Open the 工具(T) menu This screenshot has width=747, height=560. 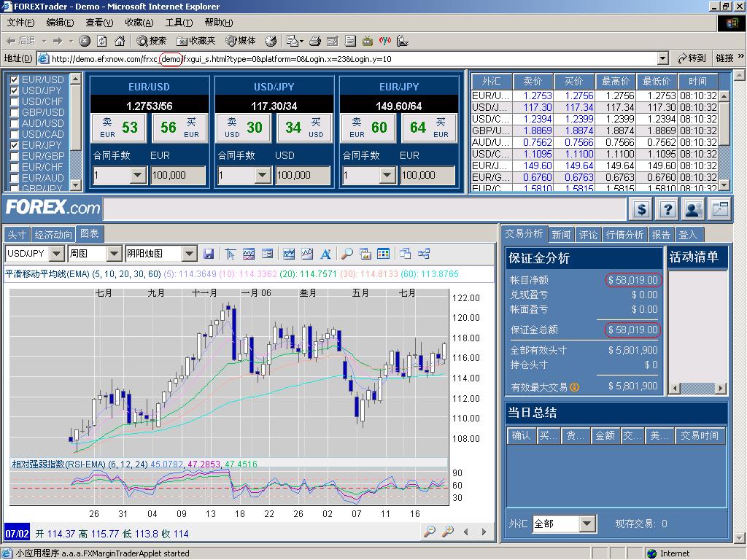pyautogui.click(x=179, y=23)
